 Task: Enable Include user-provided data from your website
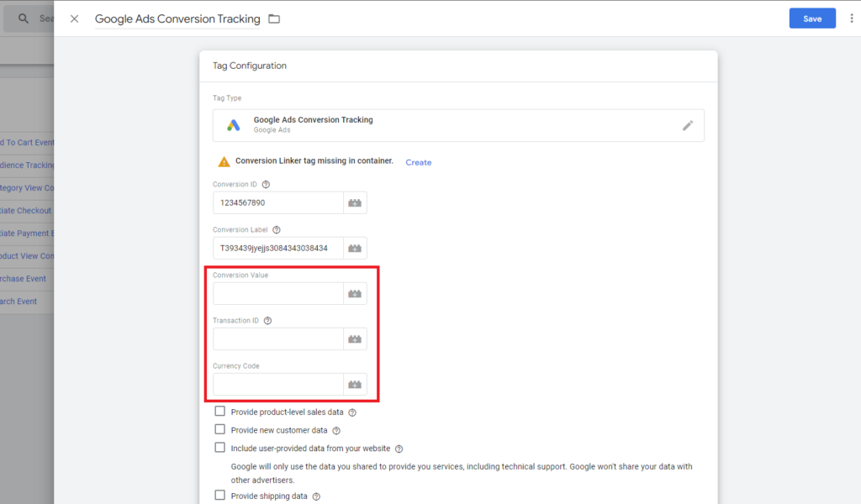pyautogui.click(x=219, y=449)
